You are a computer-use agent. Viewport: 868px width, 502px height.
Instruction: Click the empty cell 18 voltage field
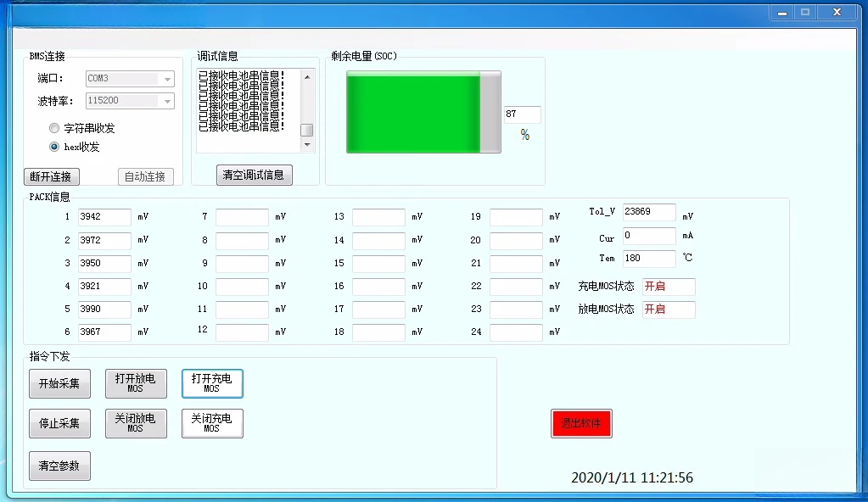378,332
